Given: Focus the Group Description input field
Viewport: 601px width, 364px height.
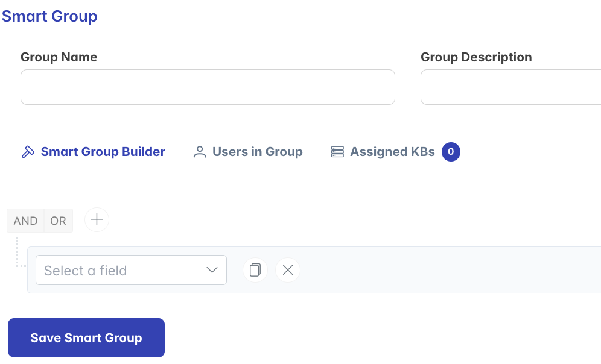Looking at the screenshot, I should pyautogui.click(x=511, y=87).
